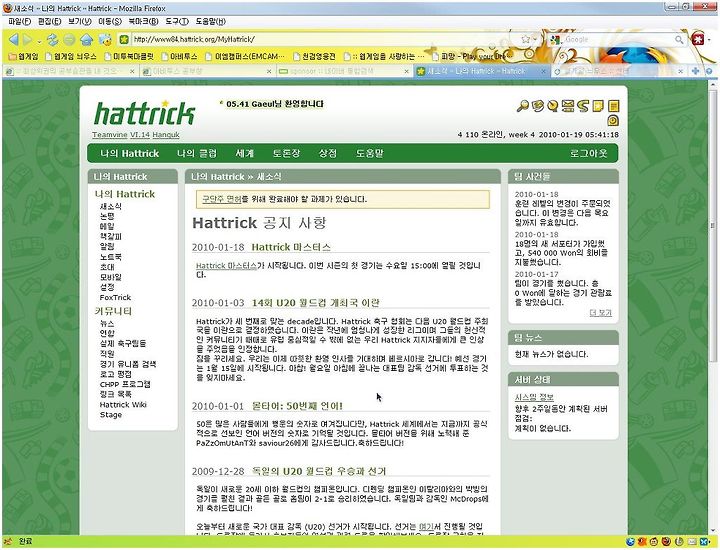Click the yellow calculator list icon
The height and width of the screenshot is (550, 720).
tap(613, 106)
